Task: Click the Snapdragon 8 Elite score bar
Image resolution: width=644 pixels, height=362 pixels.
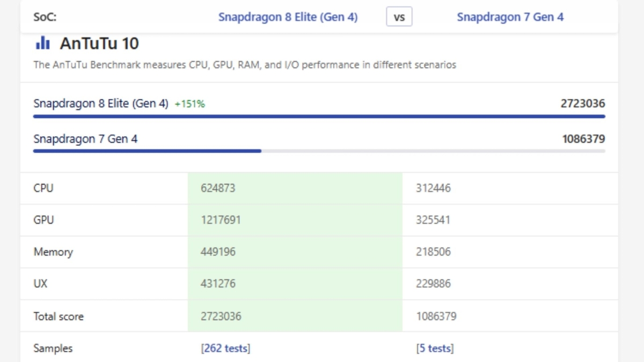Action: (319, 116)
